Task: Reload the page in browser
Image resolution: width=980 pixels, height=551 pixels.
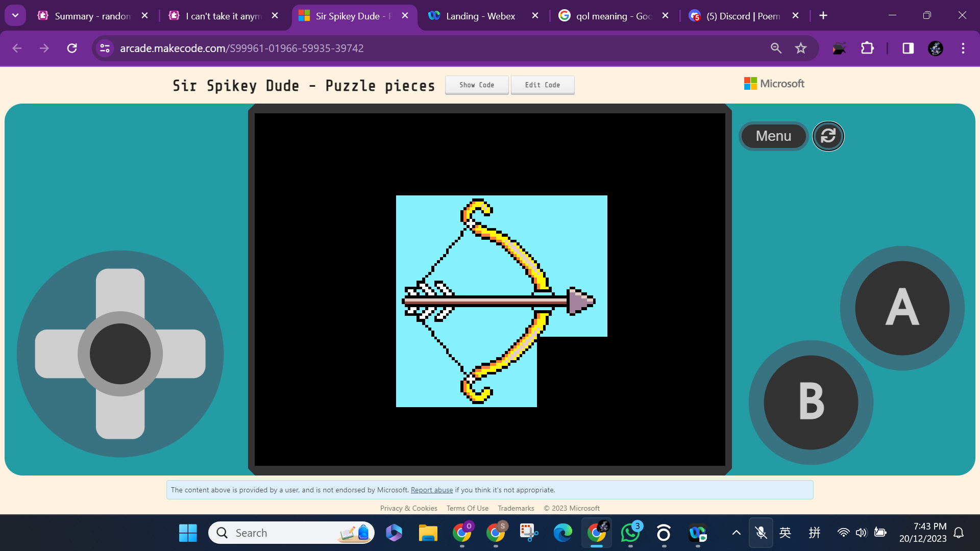Action: tap(72, 48)
